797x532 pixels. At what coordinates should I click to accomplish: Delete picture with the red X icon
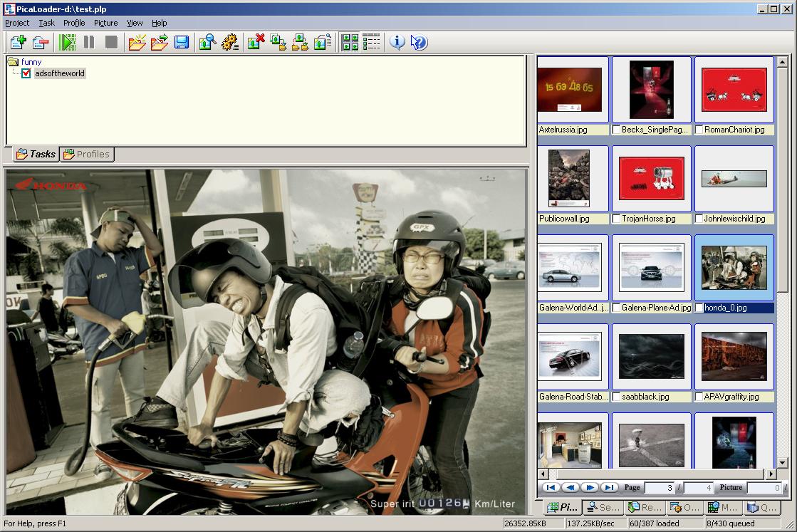[256, 42]
